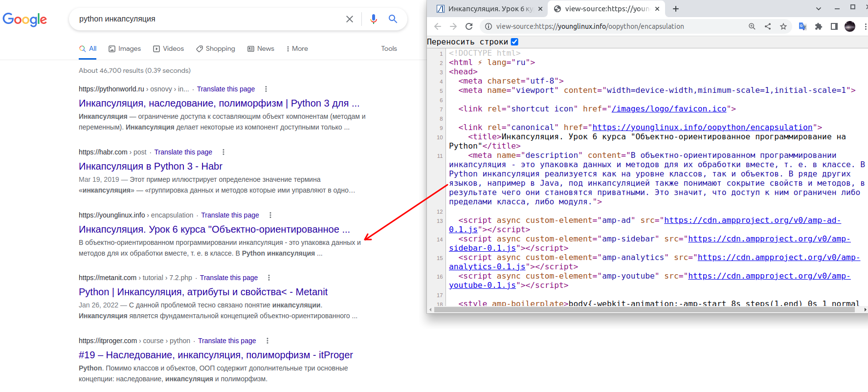Go back in the view-source browser window
The height and width of the screenshot is (392, 868).
pyautogui.click(x=438, y=26)
